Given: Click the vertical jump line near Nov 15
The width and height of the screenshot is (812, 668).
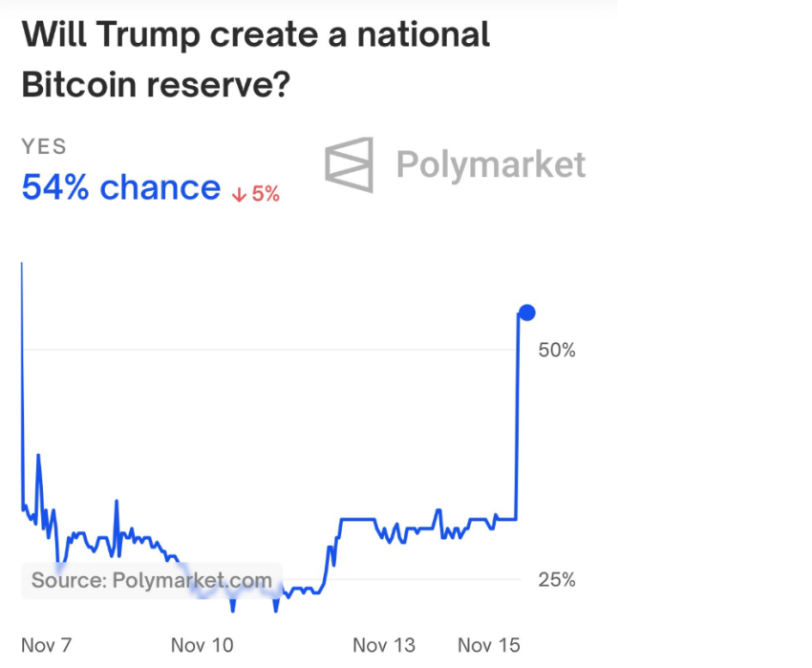Looking at the screenshot, I should (x=517, y=420).
